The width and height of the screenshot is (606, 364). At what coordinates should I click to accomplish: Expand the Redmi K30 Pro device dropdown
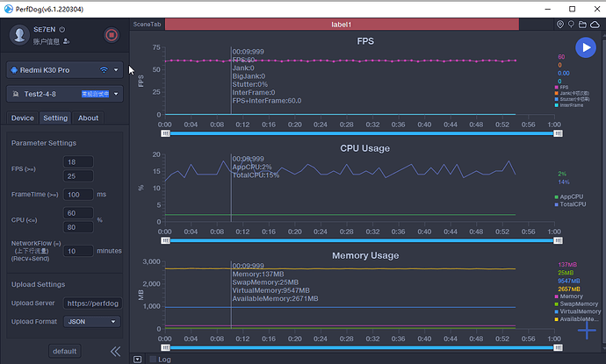116,69
